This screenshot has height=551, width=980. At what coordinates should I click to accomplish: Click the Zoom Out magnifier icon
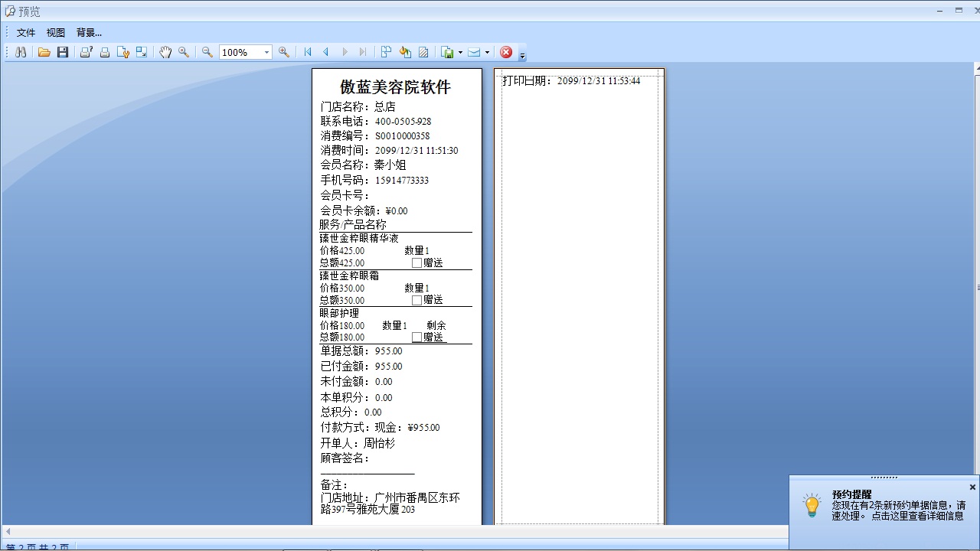207,52
